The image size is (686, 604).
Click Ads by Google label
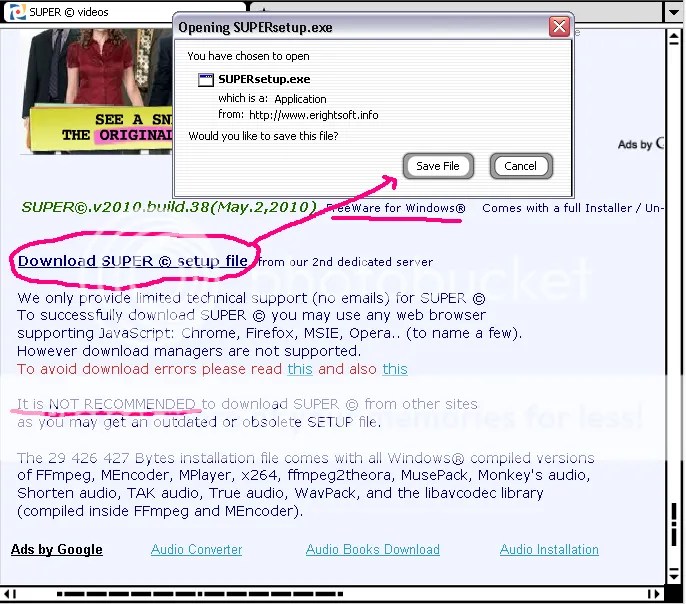point(57,549)
